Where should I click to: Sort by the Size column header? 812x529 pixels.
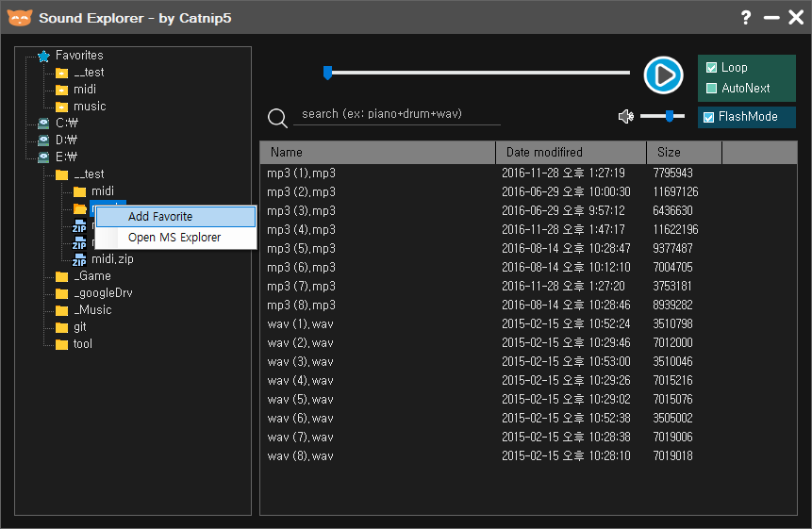[x=684, y=153]
